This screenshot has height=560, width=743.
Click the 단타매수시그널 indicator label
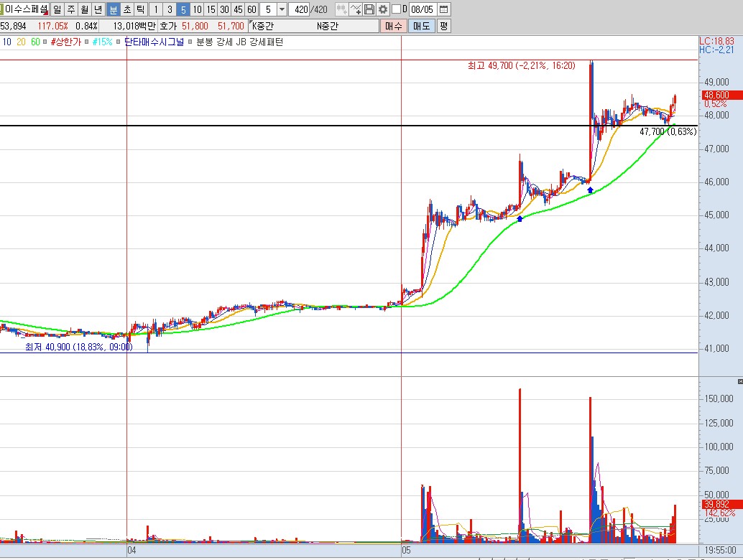(154, 42)
